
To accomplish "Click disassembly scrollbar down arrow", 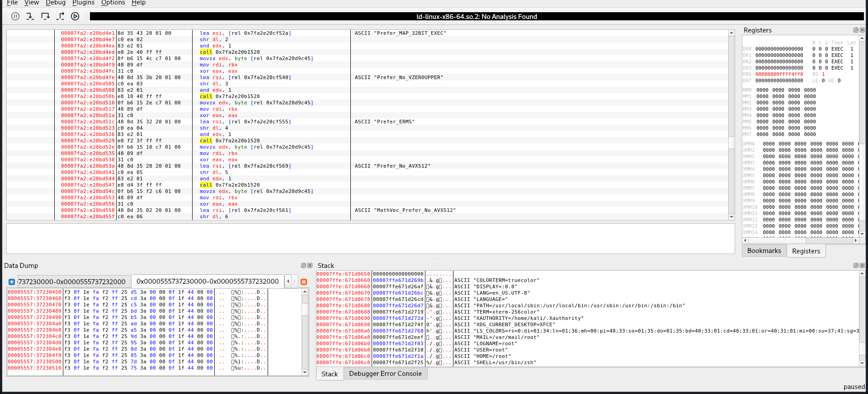I will [731, 217].
